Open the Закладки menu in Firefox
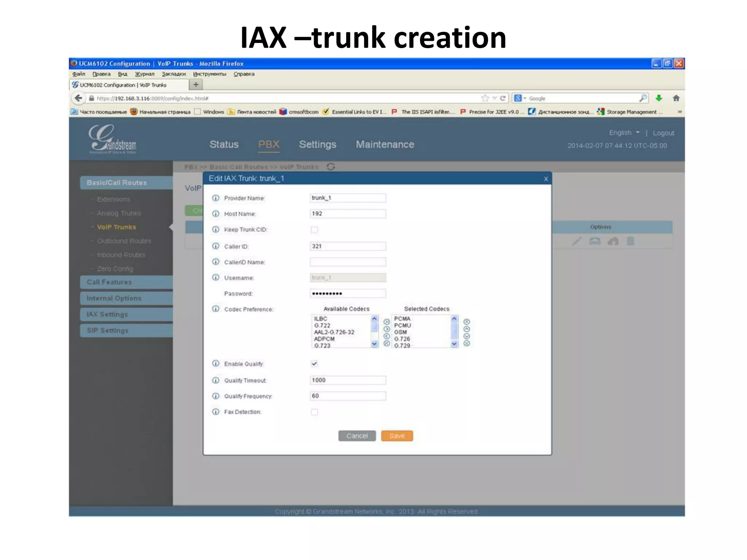 174,74
